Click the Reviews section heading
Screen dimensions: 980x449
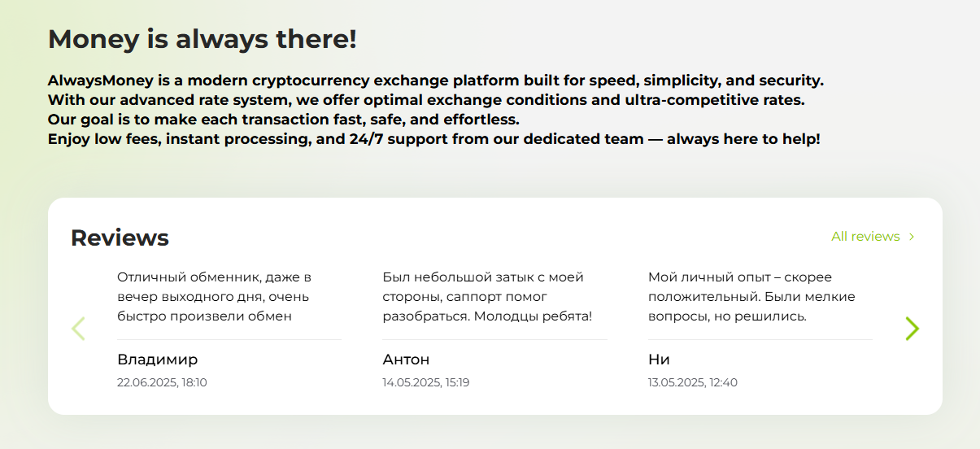click(120, 238)
